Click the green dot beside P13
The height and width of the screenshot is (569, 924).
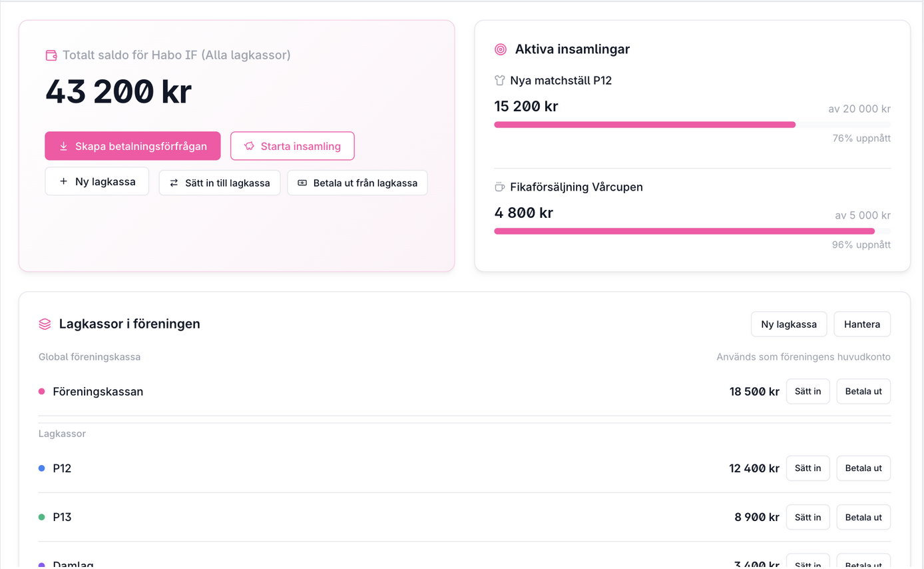click(x=43, y=516)
